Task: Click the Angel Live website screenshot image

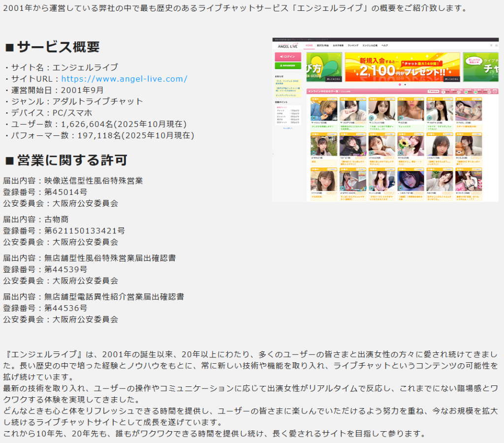Action: (x=385, y=120)
